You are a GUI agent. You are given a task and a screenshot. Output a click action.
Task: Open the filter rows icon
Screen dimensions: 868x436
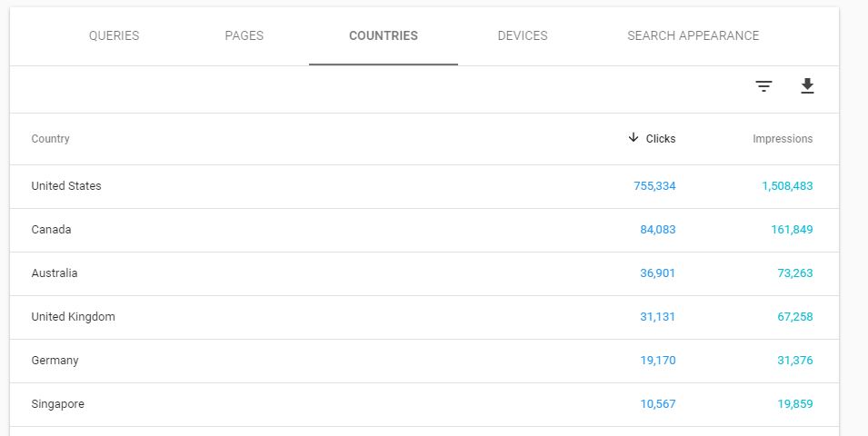763,86
